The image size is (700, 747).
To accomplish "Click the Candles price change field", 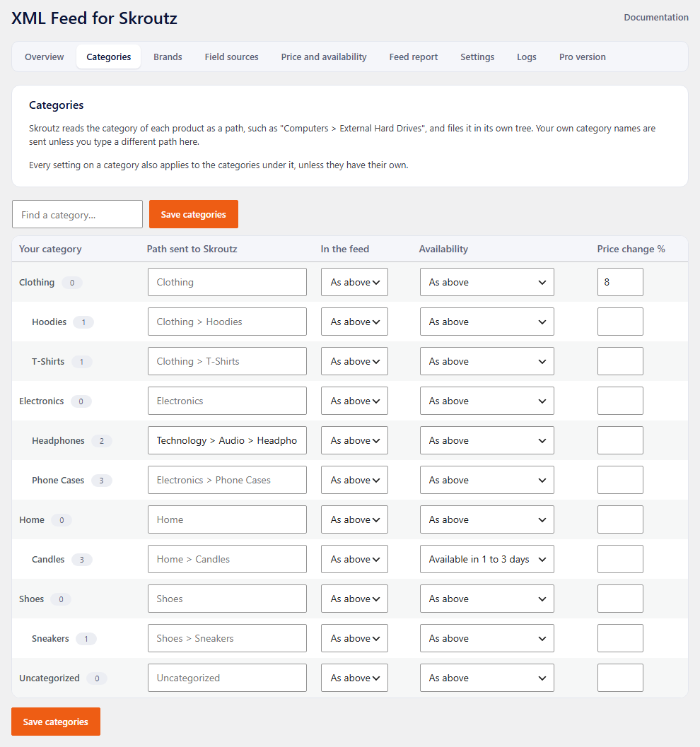I will pos(620,559).
